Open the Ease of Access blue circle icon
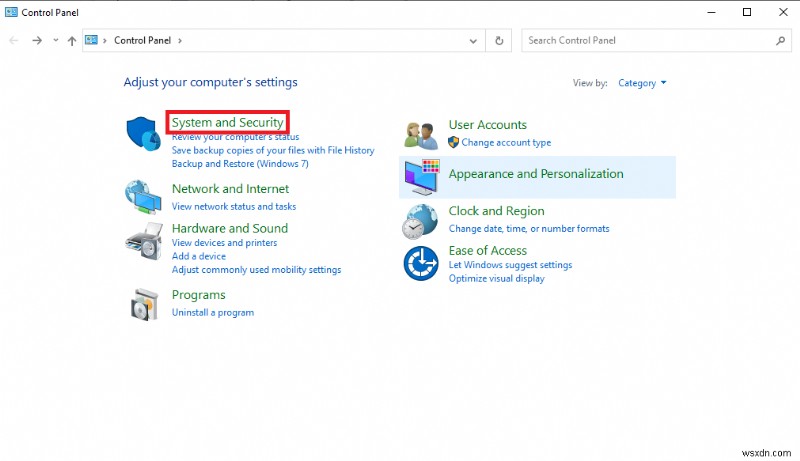 click(421, 263)
